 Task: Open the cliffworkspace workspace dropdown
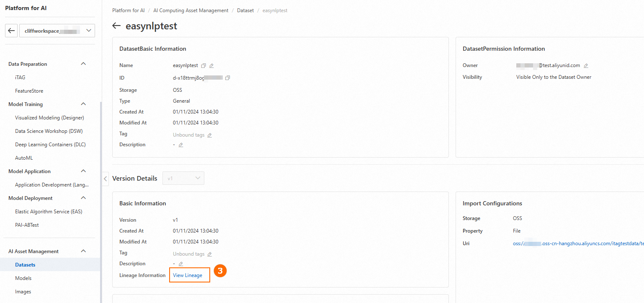57,31
